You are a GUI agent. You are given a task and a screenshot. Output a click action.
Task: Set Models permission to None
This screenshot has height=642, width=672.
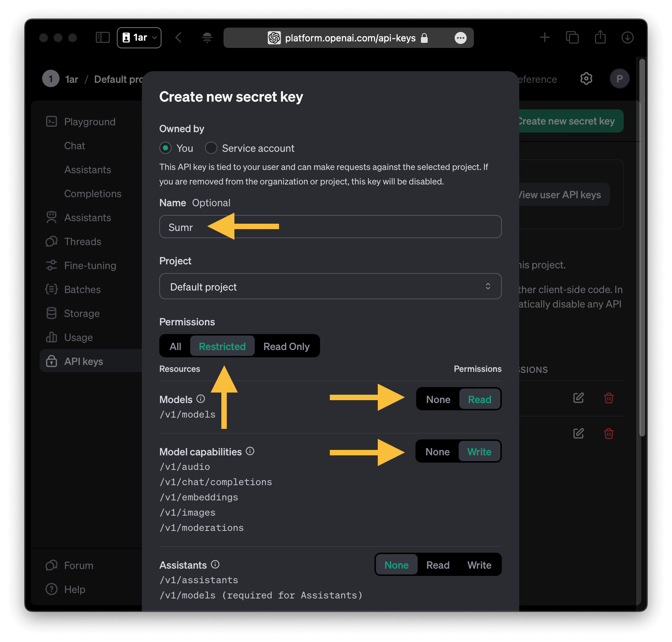click(438, 399)
